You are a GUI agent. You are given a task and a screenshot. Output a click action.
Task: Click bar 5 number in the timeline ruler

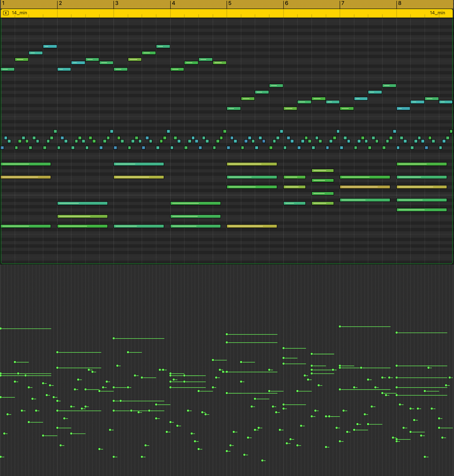230,3
